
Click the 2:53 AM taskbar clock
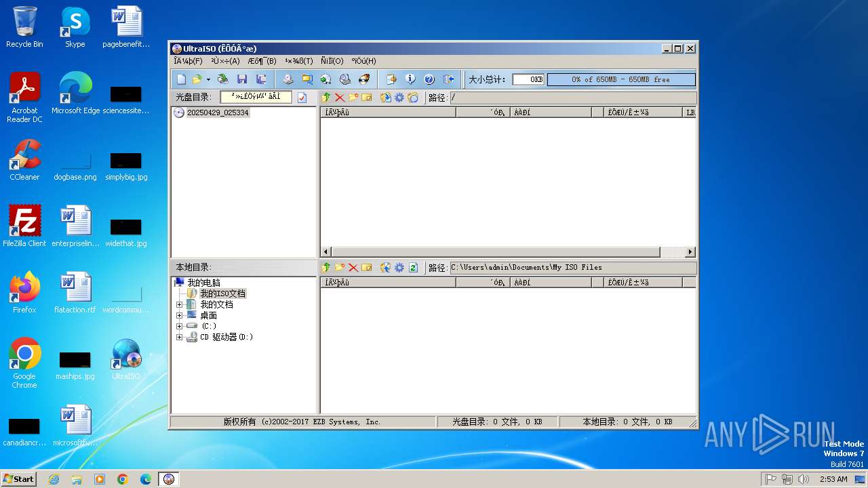(833, 479)
